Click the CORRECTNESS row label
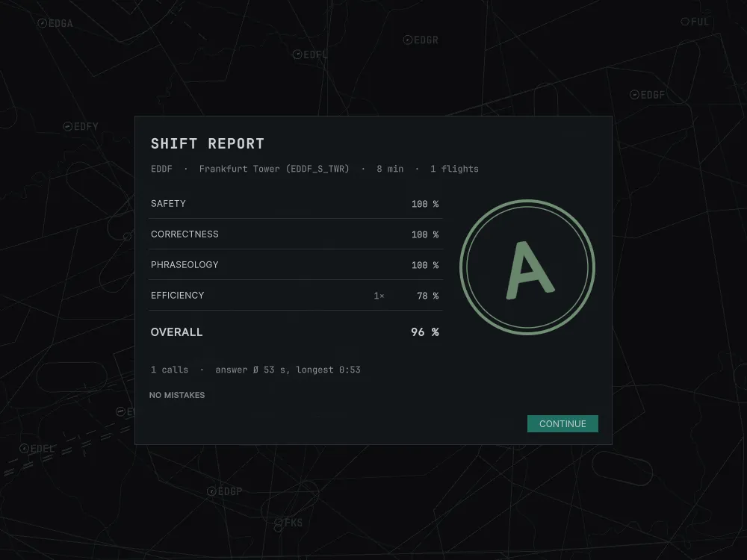 coord(185,234)
